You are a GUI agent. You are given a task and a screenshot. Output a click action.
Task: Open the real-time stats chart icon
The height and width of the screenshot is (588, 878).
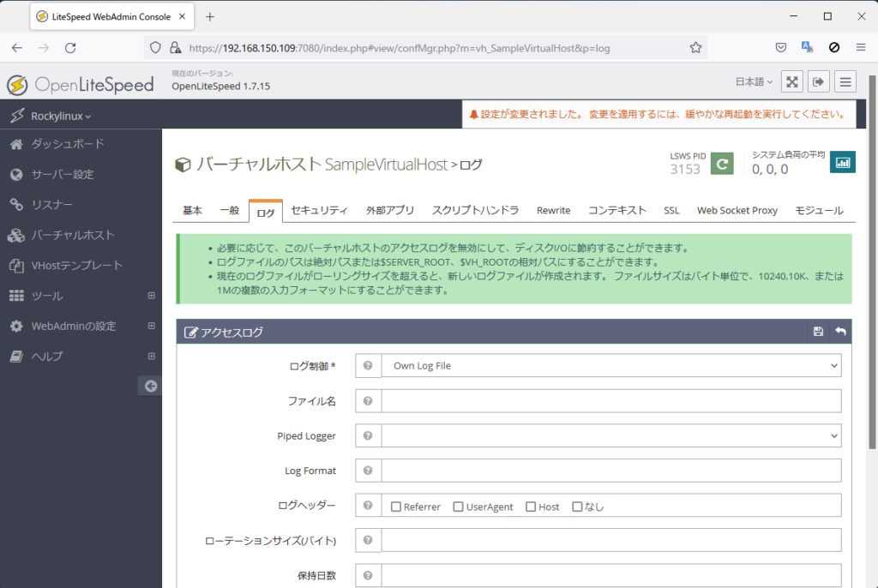click(842, 162)
